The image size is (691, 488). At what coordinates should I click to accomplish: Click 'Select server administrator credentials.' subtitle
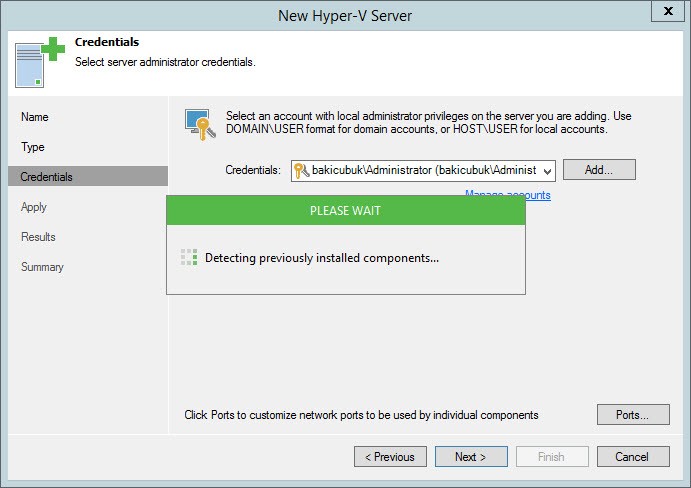tap(165, 62)
